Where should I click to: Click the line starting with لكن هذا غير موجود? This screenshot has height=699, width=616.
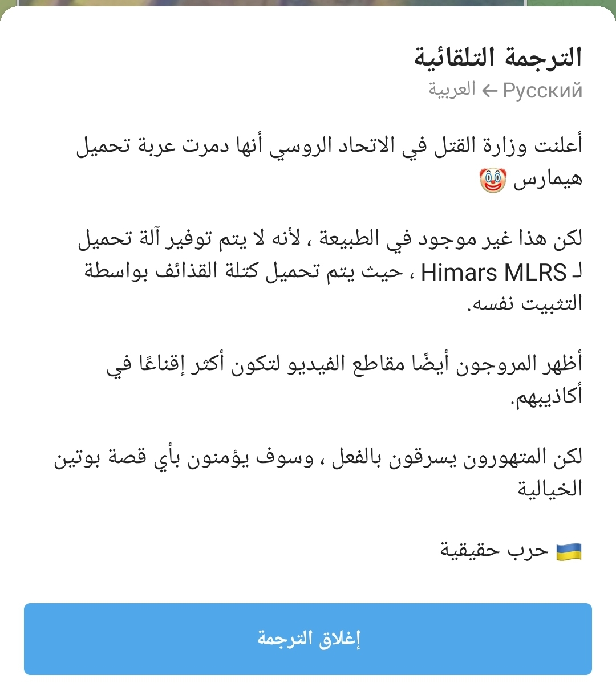click(x=330, y=238)
